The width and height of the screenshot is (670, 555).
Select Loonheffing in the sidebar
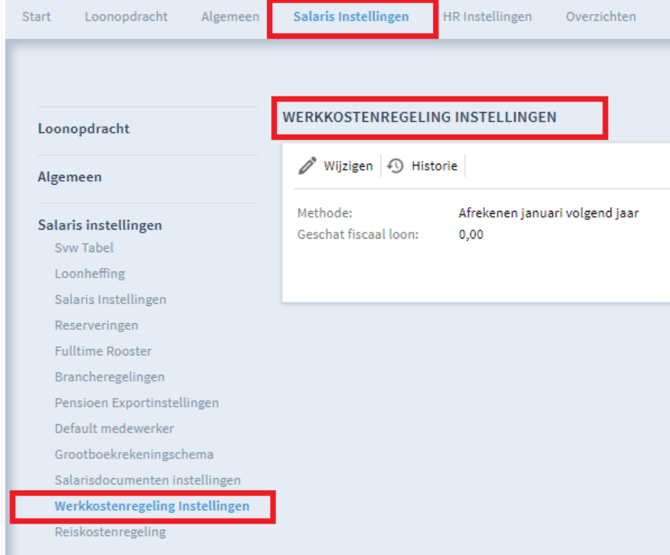tap(90, 273)
